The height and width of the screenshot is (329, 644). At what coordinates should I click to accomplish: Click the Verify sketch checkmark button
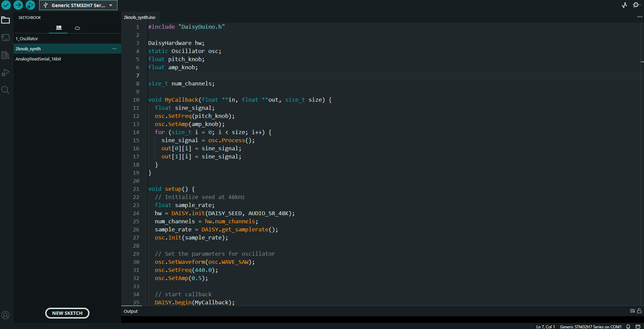(6, 5)
